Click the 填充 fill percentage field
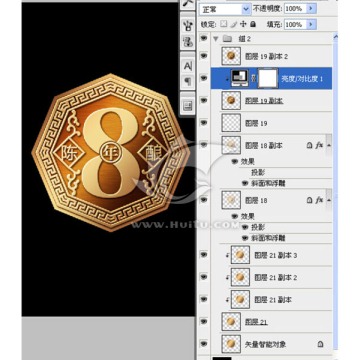The image size is (360, 360). coord(295,24)
